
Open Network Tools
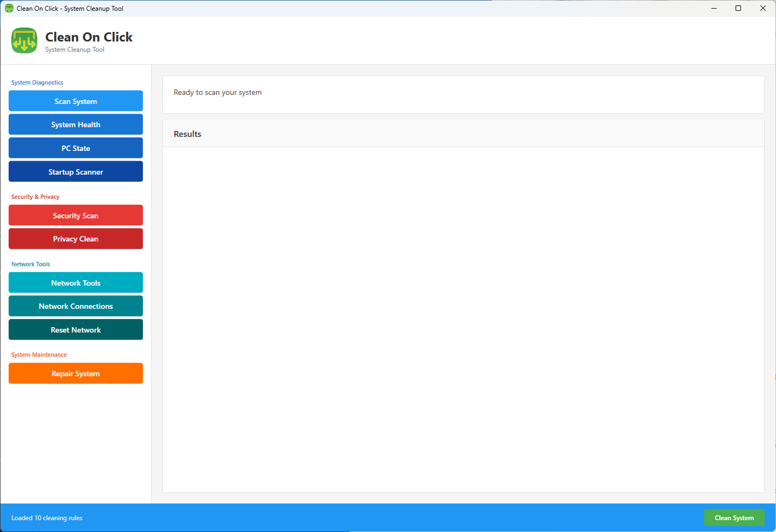click(75, 282)
